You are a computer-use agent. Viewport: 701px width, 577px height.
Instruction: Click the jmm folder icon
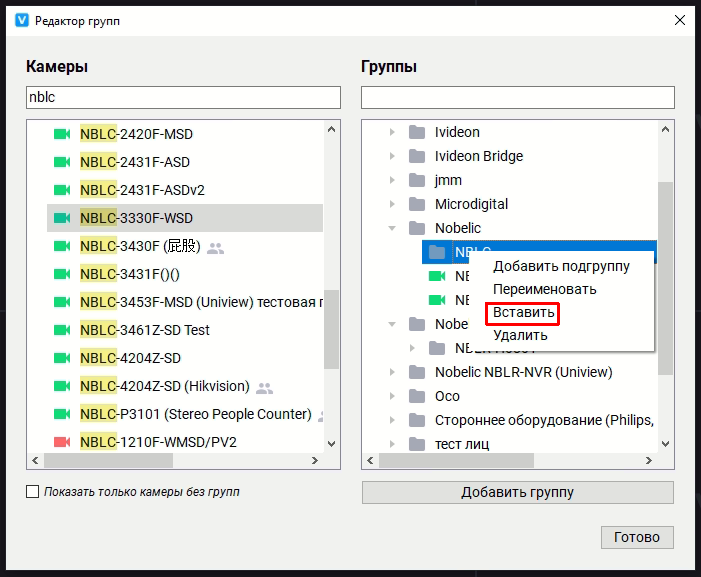point(417,180)
